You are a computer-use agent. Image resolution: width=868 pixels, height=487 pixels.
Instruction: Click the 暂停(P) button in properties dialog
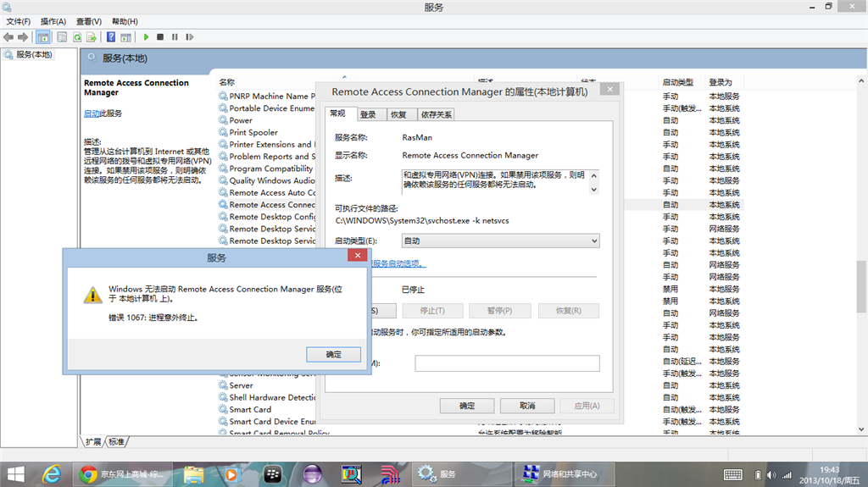point(500,311)
